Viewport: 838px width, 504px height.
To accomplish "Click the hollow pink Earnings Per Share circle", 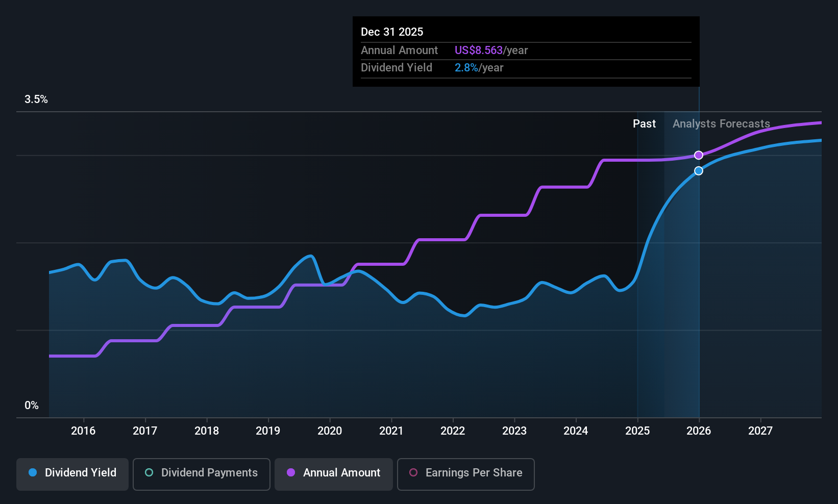I will tap(413, 472).
